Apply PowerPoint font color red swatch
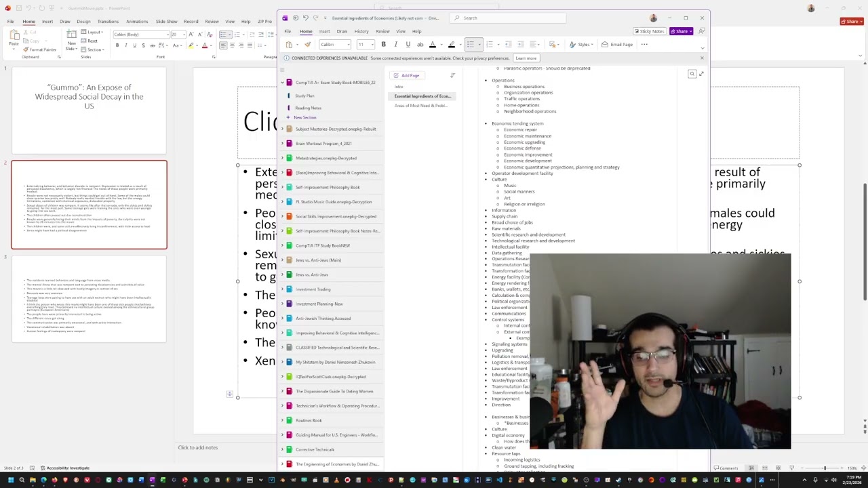This screenshot has width=868, height=488. (x=206, y=45)
